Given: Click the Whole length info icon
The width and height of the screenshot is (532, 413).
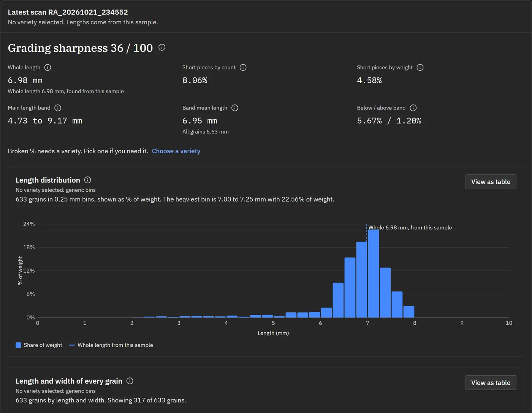Looking at the screenshot, I should [x=47, y=67].
